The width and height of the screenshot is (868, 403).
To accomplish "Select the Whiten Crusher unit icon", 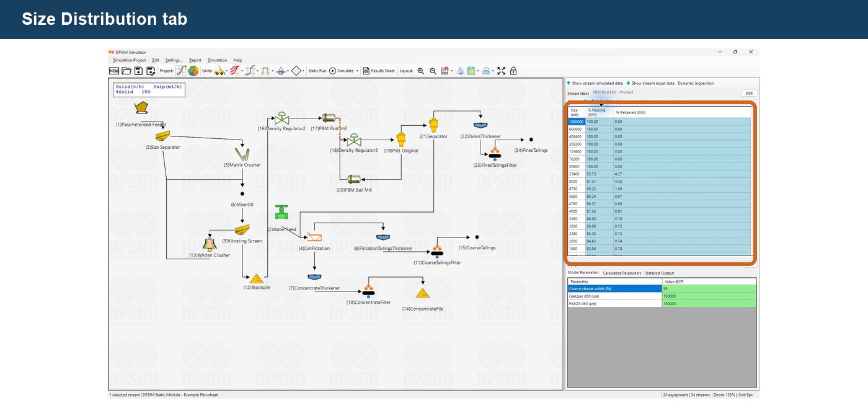I will point(210,244).
